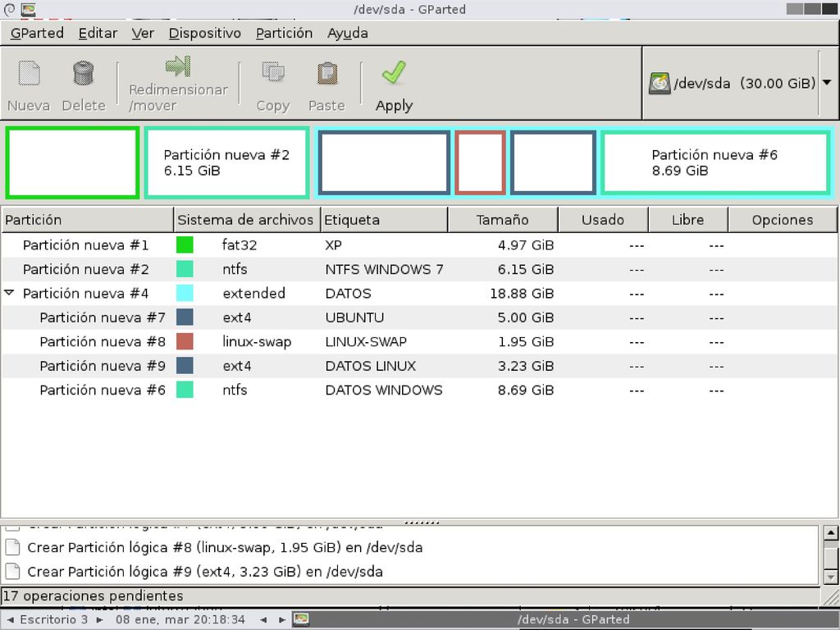Click document icon beside operation #9
Screen dimensions: 840x630
tap(13, 571)
